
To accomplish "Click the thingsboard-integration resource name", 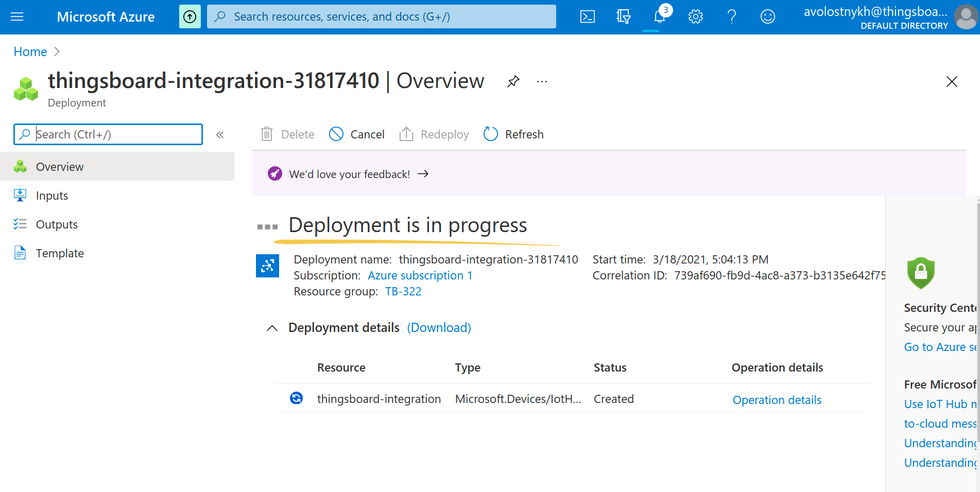I will [379, 399].
